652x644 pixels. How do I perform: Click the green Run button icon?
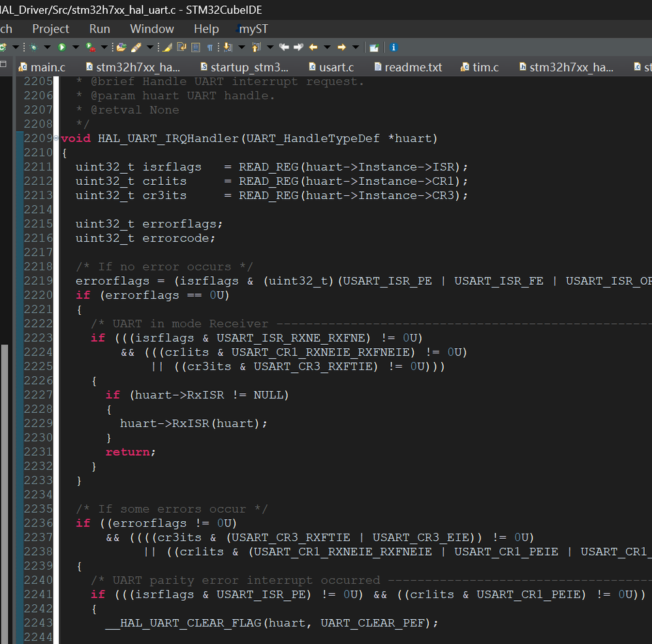(x=62, y=47)
